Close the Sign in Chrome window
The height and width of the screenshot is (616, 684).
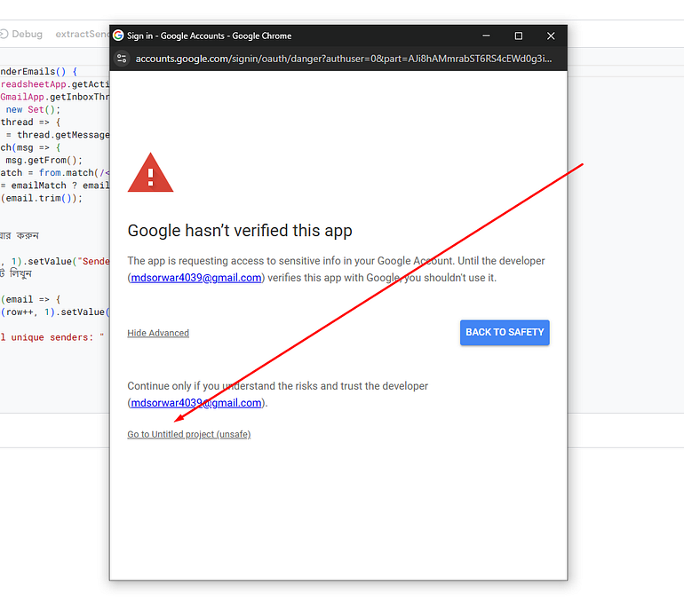coord(551,36)
